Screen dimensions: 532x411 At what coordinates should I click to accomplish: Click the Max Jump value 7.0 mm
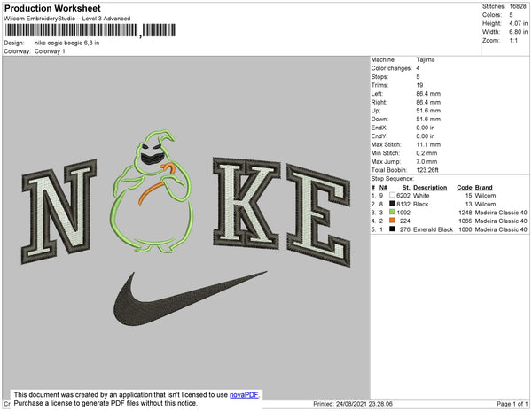[426, 161]
